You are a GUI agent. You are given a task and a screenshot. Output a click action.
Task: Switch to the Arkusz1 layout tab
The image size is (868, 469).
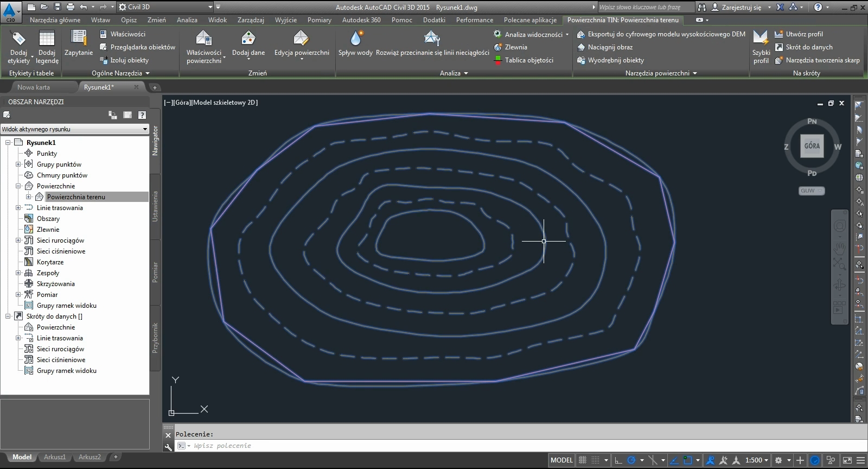click(55, 457)
